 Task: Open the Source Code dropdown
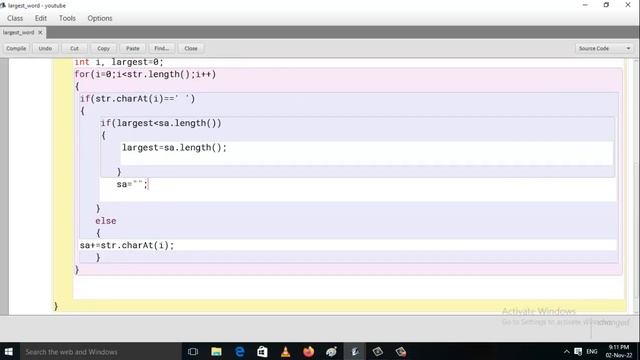604,48
